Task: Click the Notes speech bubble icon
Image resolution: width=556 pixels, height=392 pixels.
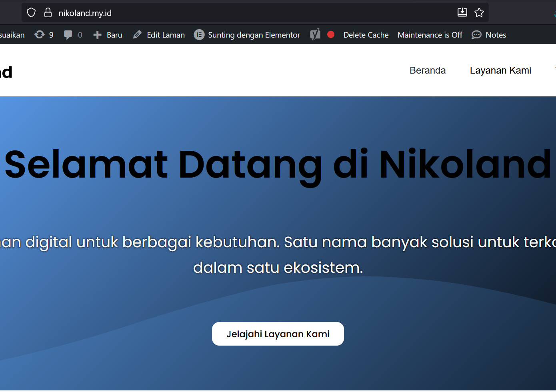Action: tap(476, 35)
